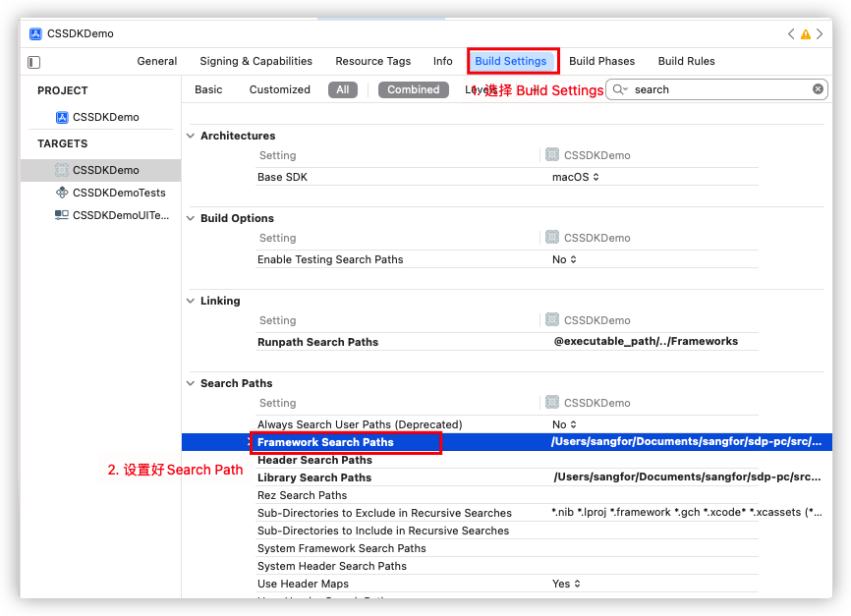This screenshot has width=851, height=616.
Task: Open the Signing & Capabilities tab
Action: coord(255,61)
